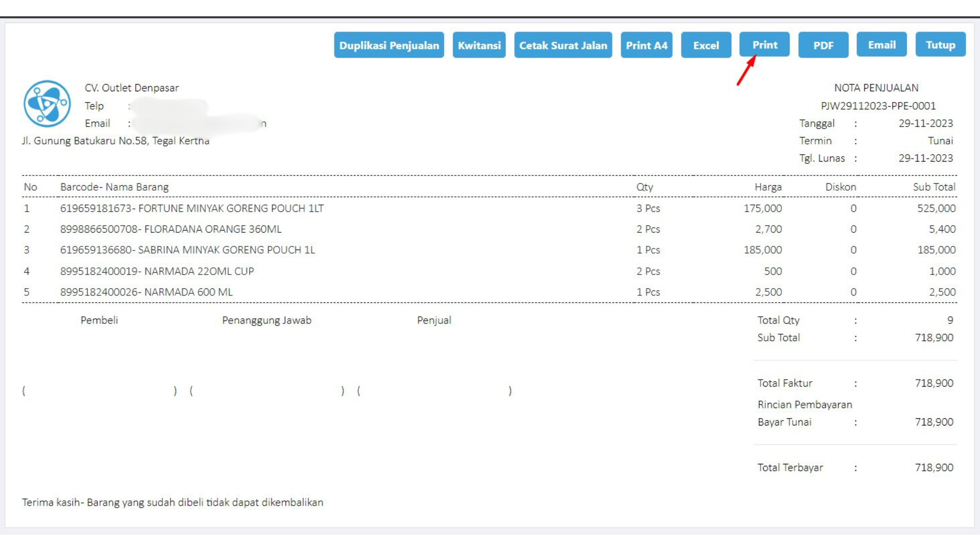
Task: Click the Duplikasi Penjualan button
Action: pos(389,45)
